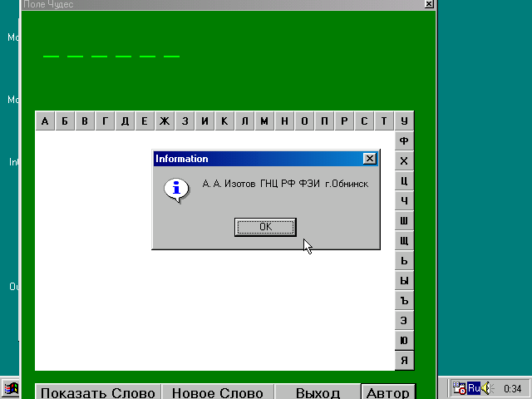The width and height of the screenshot is (532, 399).
Task: Choose the letter О button
Action: (x=304, y=121)
